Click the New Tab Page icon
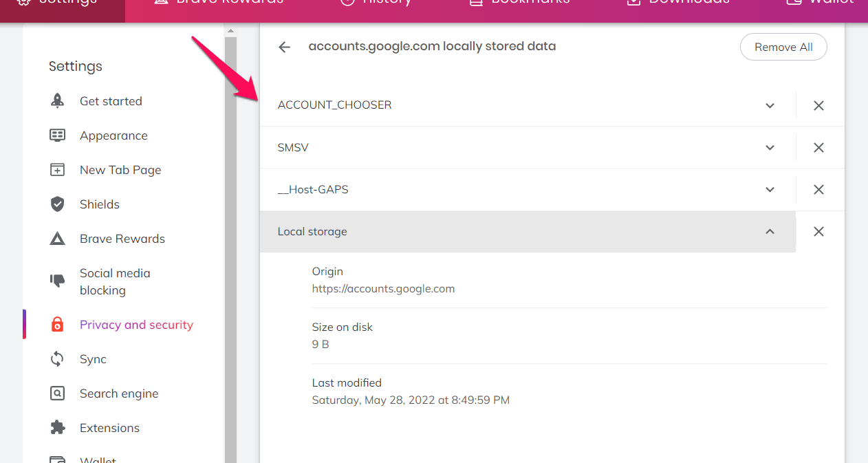This screenshot has width=868, height=463. coord(58,170)
